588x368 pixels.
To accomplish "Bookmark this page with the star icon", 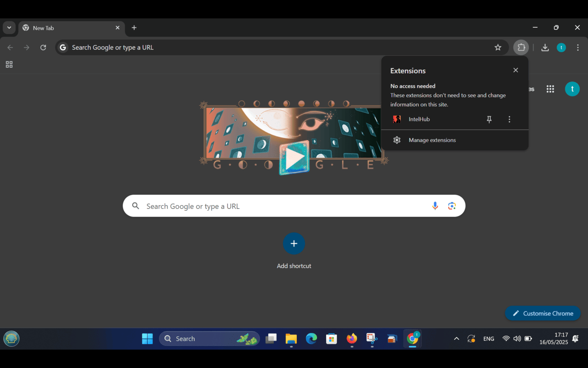I will (x=498, y=47).
